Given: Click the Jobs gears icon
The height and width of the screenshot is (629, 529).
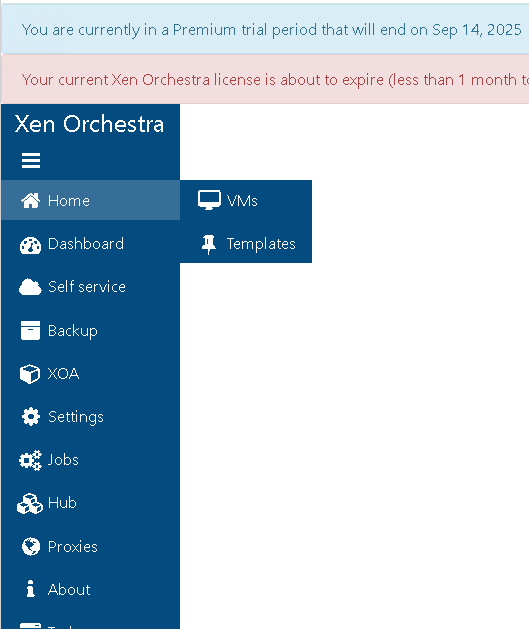Looking at the screenshot, I should click(30, 460).
